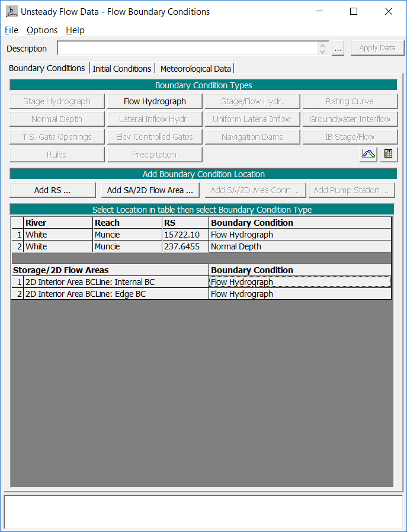The height and width of the screenshot is (532, 407).
Task: Click the bottom message text box
Action: pos(204,512)
